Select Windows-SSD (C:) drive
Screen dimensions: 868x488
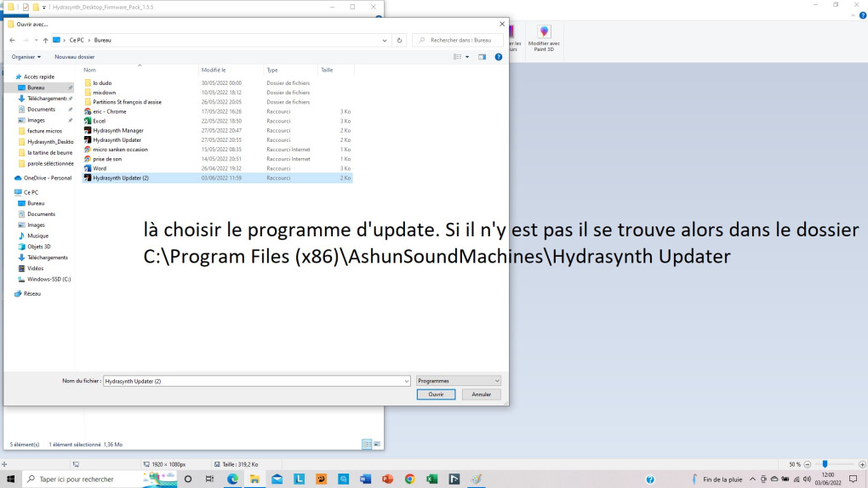(x=49, y=280)
